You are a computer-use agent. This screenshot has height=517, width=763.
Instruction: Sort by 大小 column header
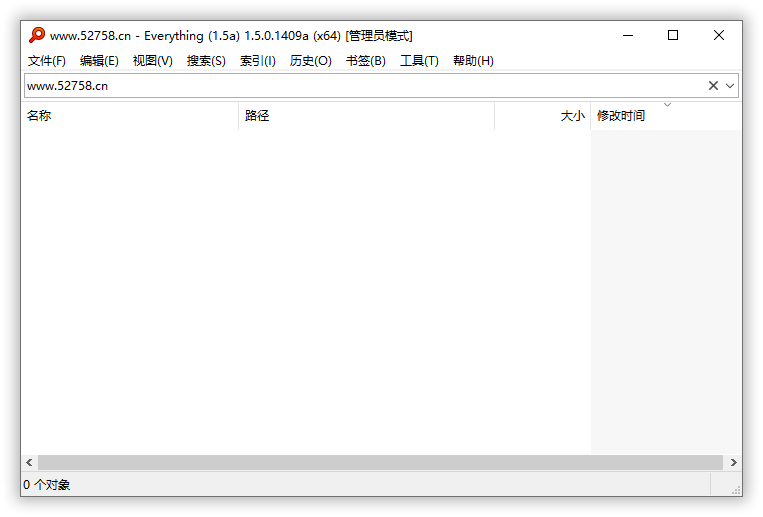coord(543,116)
